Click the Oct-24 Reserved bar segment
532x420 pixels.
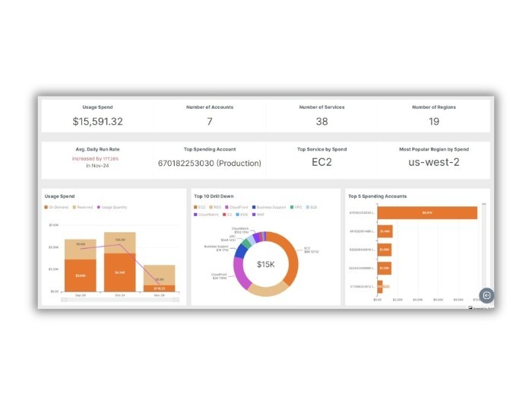(120, 243)
